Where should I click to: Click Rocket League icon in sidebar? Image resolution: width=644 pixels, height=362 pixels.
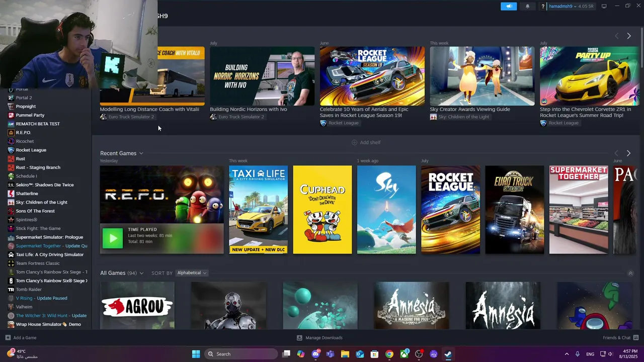(x=11, y=150)
